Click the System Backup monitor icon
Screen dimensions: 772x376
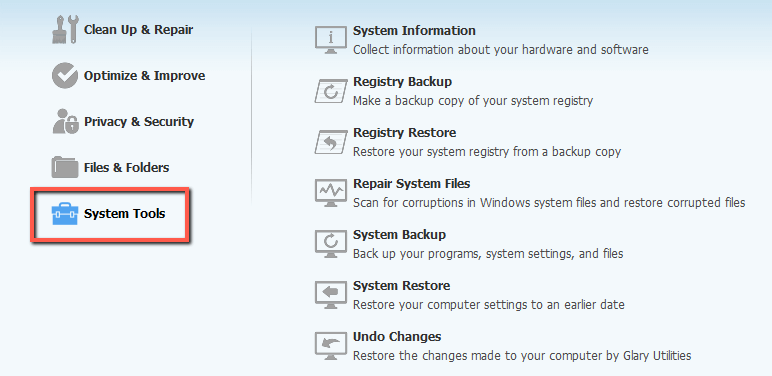(x=330, y=244)
